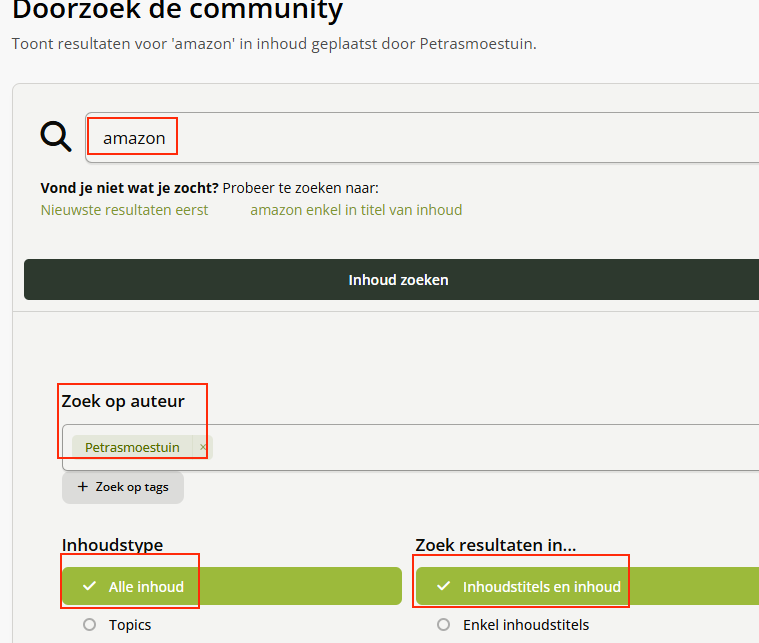The width and height of the screenshot is (759, 643).
Task: Click the 'Doorzoek de community' page title
Action: click(x=177, y=12)
